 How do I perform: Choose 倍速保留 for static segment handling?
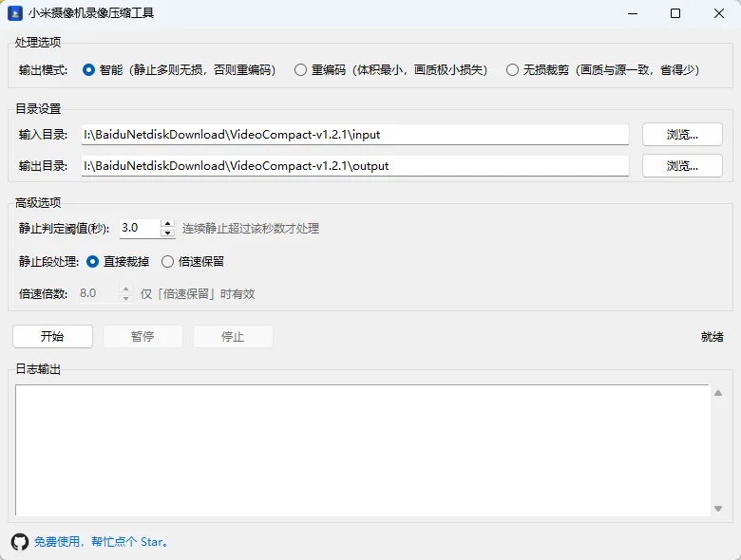pos(167,262)
